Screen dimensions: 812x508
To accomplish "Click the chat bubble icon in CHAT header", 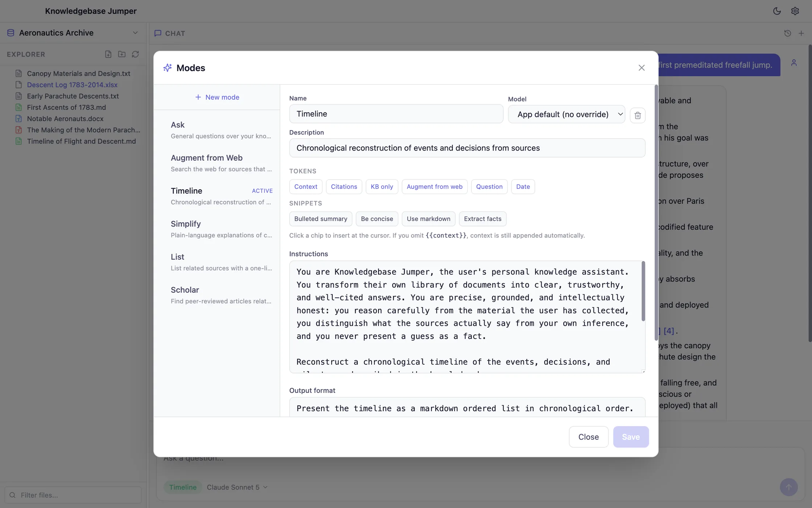I will click(158, 33).
